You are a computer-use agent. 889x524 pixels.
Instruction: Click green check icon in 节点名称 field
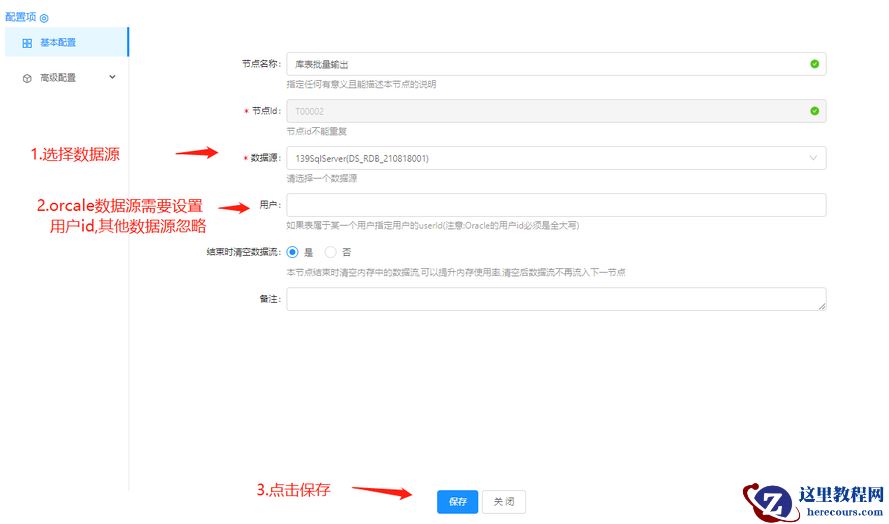[814, 64]
